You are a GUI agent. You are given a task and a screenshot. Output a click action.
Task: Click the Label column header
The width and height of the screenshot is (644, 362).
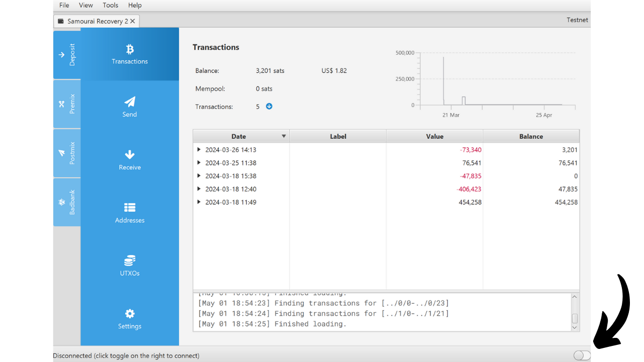[338, 136]
